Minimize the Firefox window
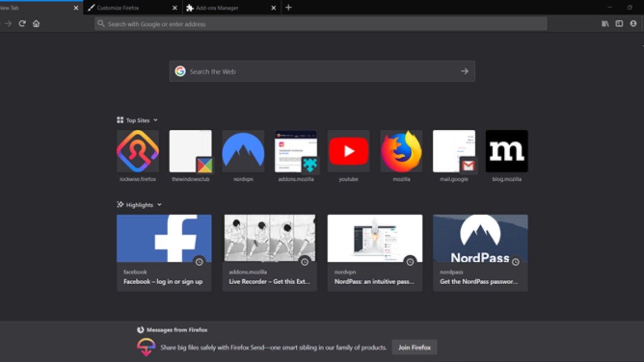This screenshot has width=644, height=362. [610, 8]
